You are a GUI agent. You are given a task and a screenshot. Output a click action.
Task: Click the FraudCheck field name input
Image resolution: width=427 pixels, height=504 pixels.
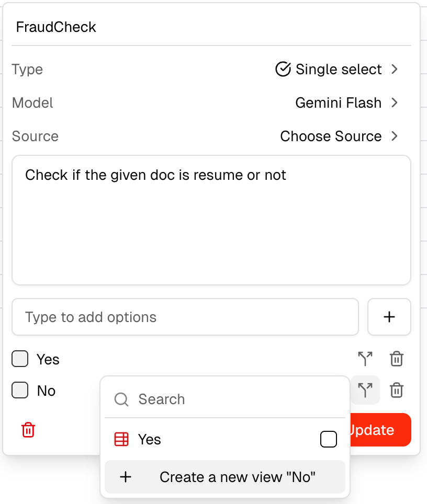(209, 28)
